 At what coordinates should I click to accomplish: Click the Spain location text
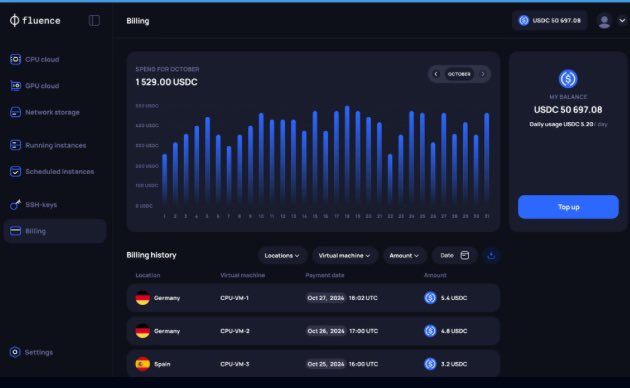[162, 364]
